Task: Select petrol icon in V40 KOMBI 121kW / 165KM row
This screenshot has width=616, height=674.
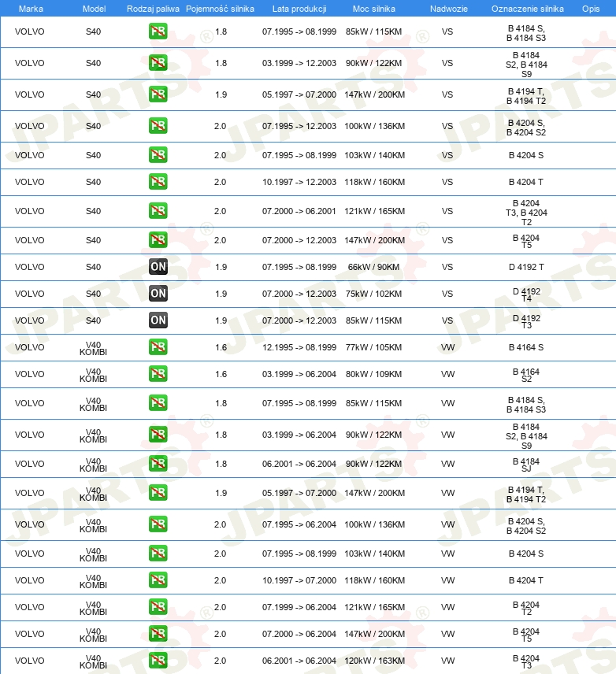Action: point(158,607)
